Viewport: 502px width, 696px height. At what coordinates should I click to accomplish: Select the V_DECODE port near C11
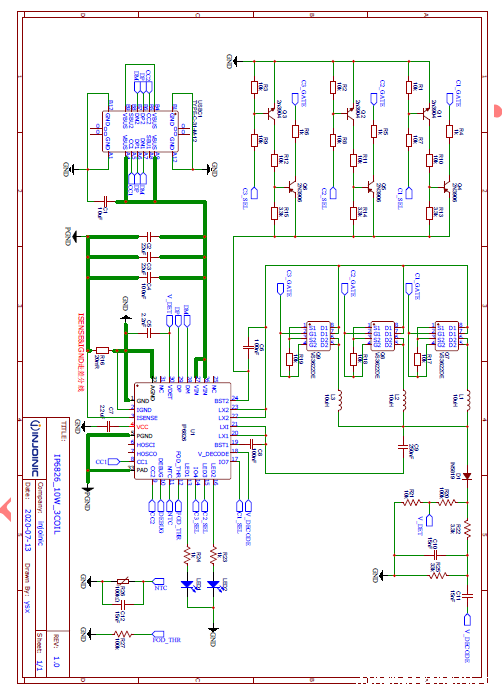(467, 620)
